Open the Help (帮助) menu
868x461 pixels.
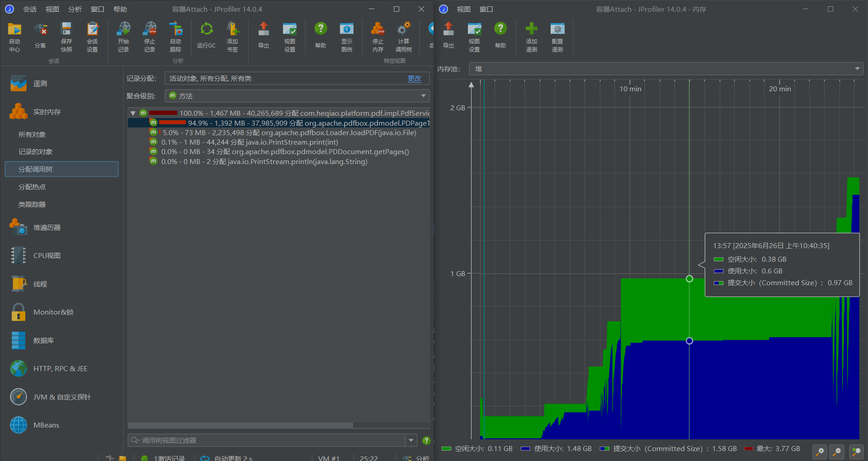pyautogui.click(x=120, y=9)
